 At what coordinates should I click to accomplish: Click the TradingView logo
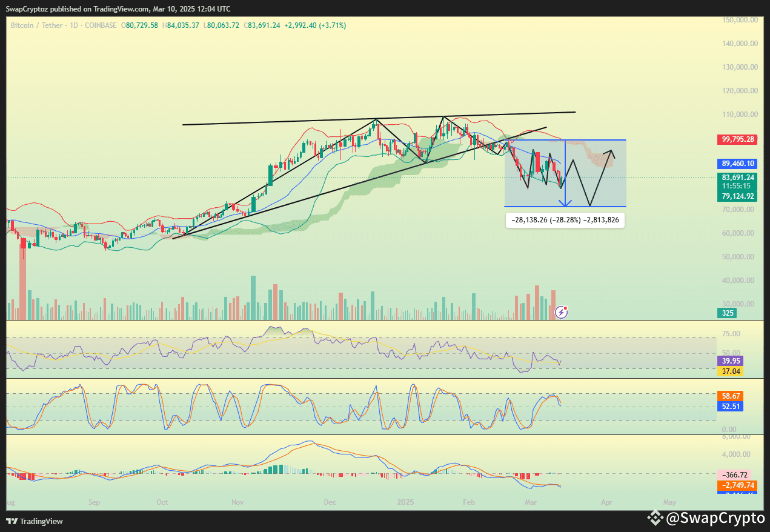pyautogui.click(x=35, y=521)
